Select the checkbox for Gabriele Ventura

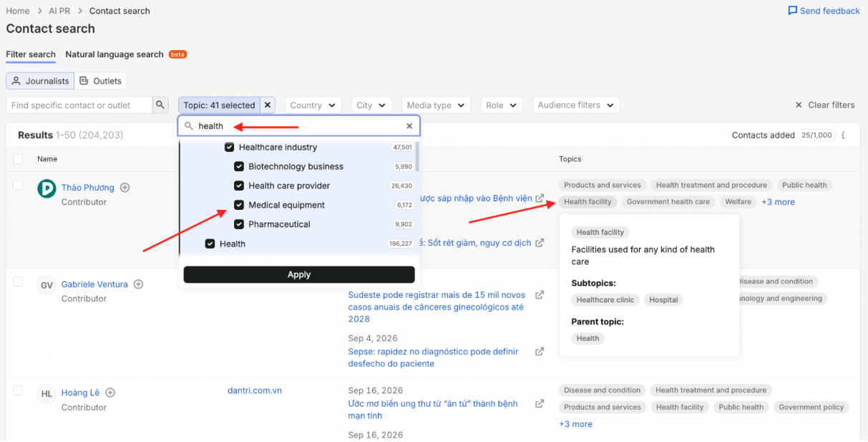pyautogui.click(x=18, y=282)
